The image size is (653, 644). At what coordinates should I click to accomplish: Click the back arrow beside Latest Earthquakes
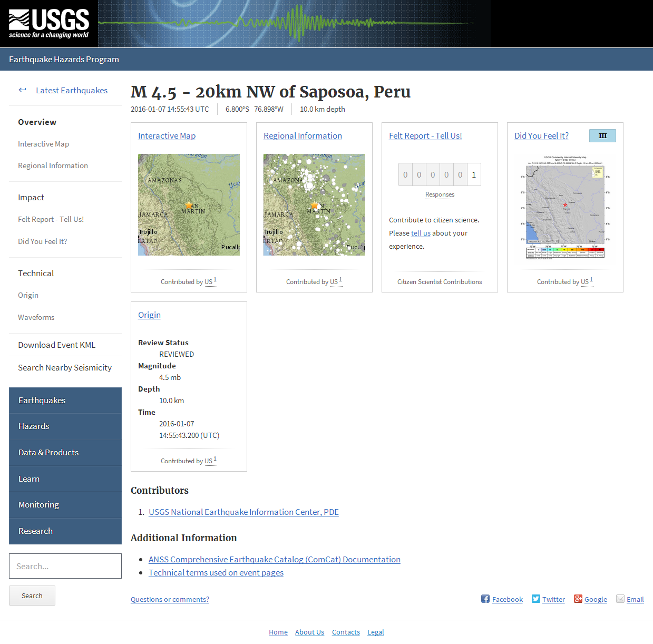coord(22,90)
